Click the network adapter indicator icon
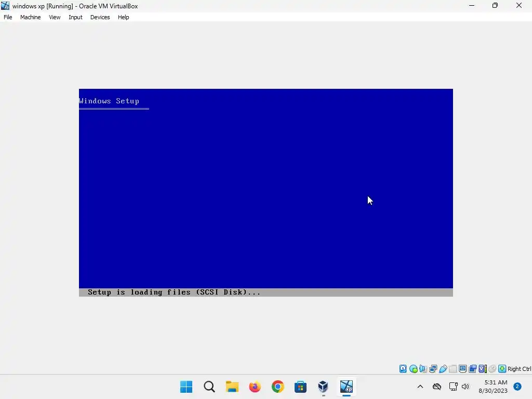 (433, 369)
